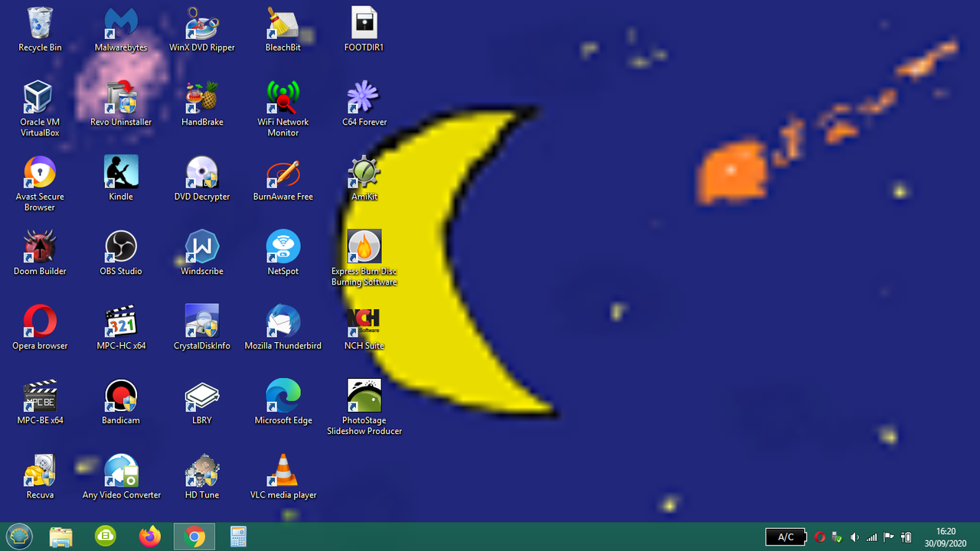Launch MPC-BE x64 shortcut
The height and width of the screenshot is (551, 980).
click(x=40, y=396)
